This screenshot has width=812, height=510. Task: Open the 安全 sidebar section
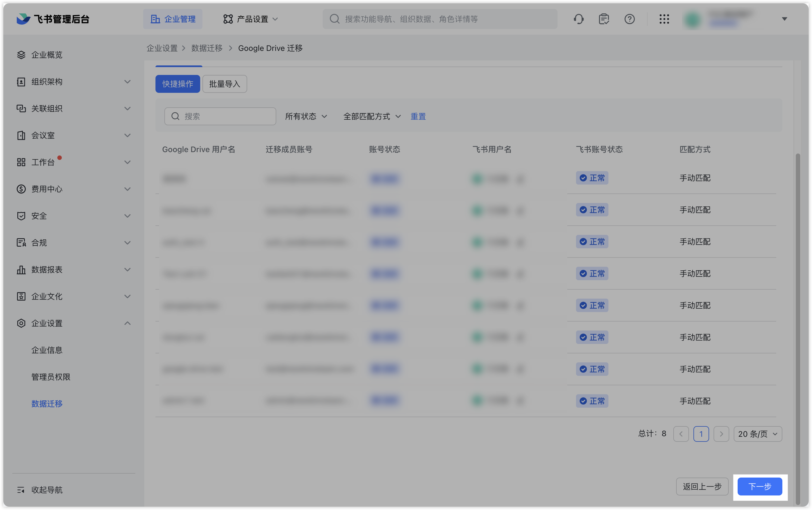pos(39,216)
